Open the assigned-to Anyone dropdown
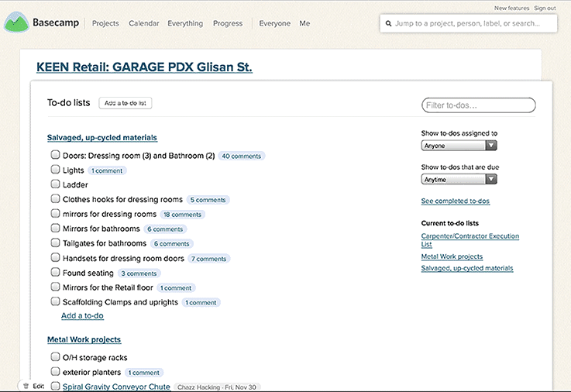The height and width of the screenshot is (392, 571). [459, 146]
